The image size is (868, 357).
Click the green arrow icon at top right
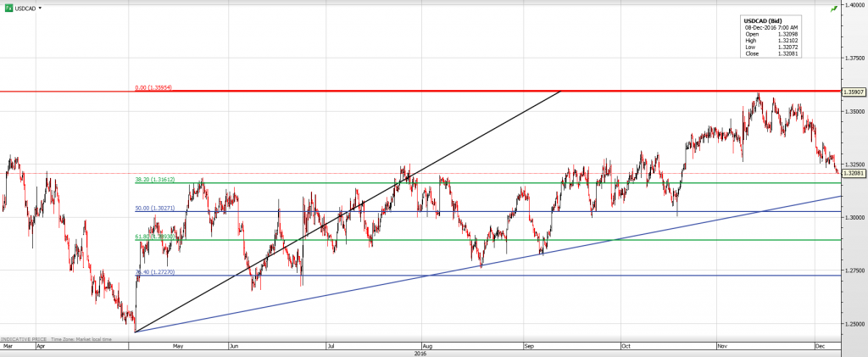click(834, 8)
